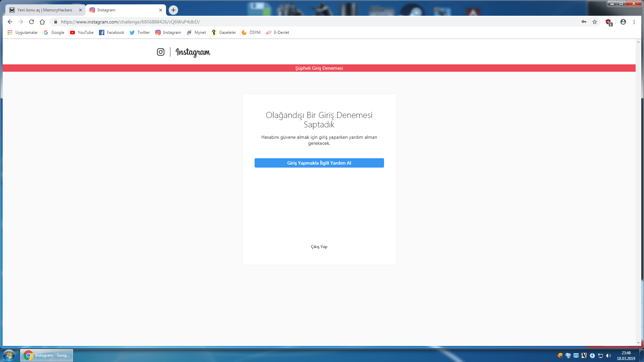This screenshot has height=362, width=644.
Task: Open the Twitter bookmark
Action: pyautogui.click(x=140, y=33)
